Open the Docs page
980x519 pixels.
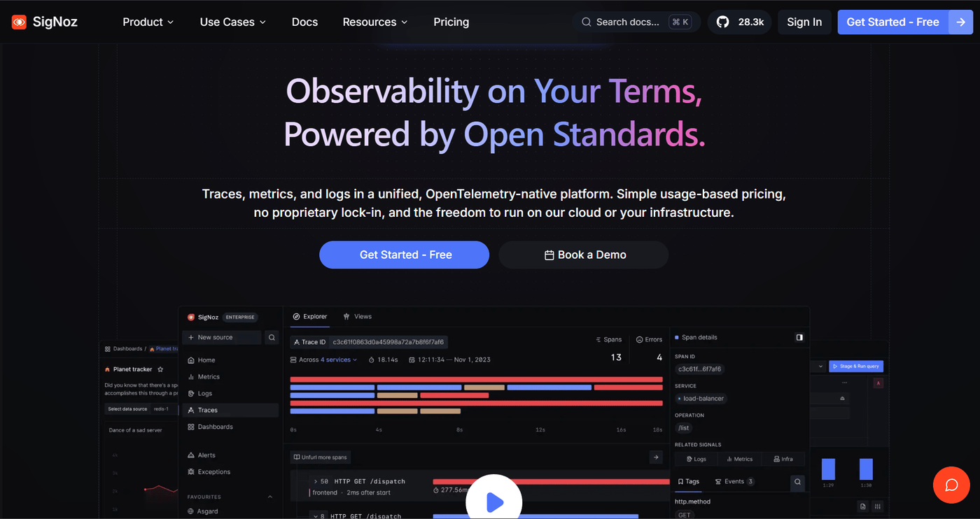(304, 22)
